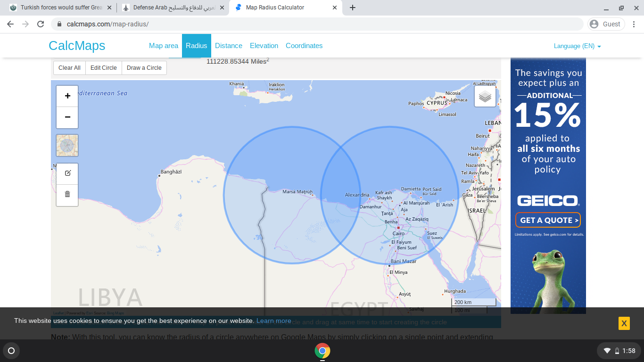Open the Elevation tab
Screen dimensions: 644x362
(x=264, y=46)
